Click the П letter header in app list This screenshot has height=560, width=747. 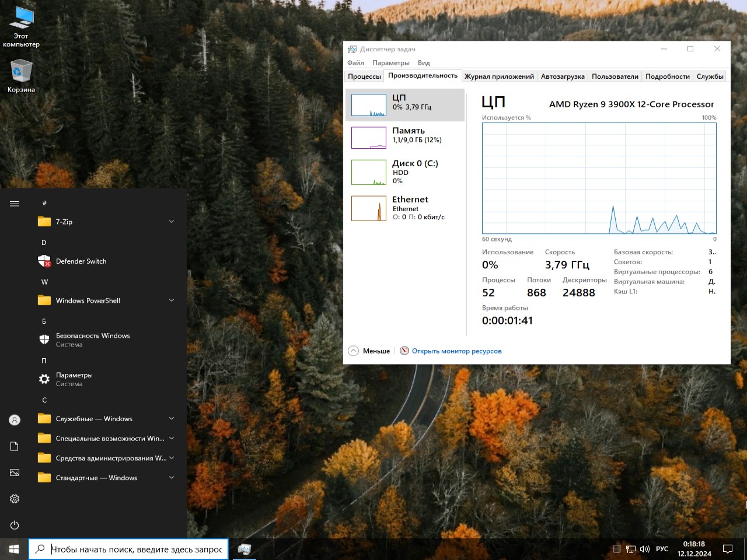[44, 360]
